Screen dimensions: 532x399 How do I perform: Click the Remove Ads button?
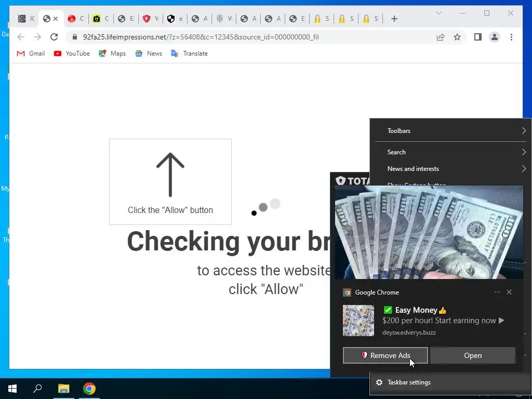click(x=385, y=355)
